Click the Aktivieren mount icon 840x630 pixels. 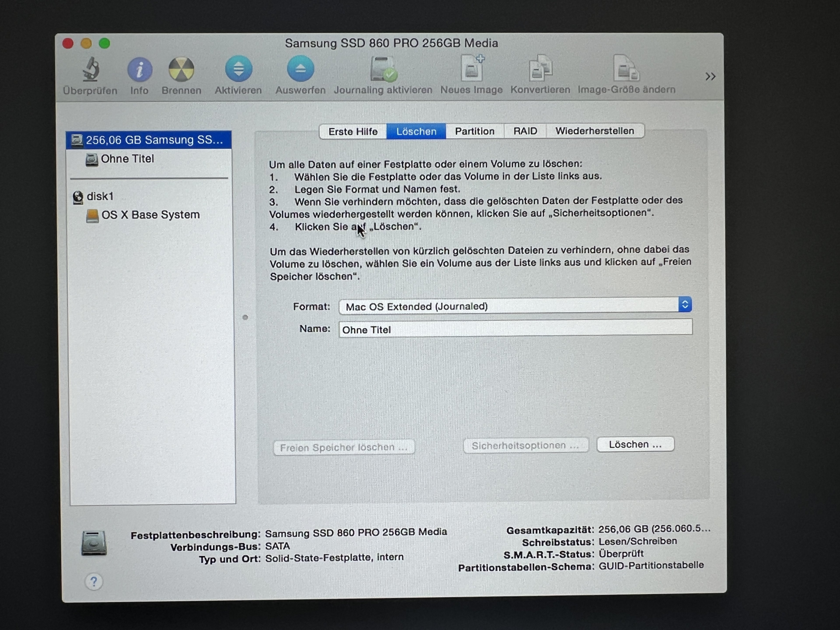238,69
